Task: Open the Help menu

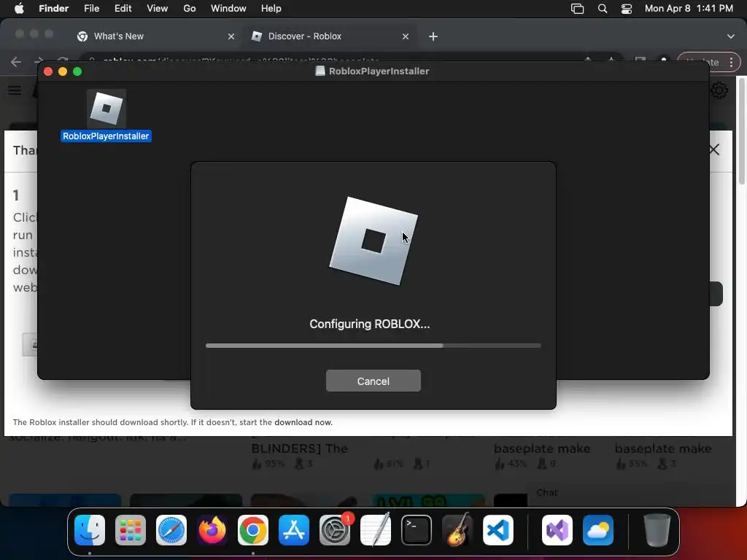Action: click(x=271, y=9)
